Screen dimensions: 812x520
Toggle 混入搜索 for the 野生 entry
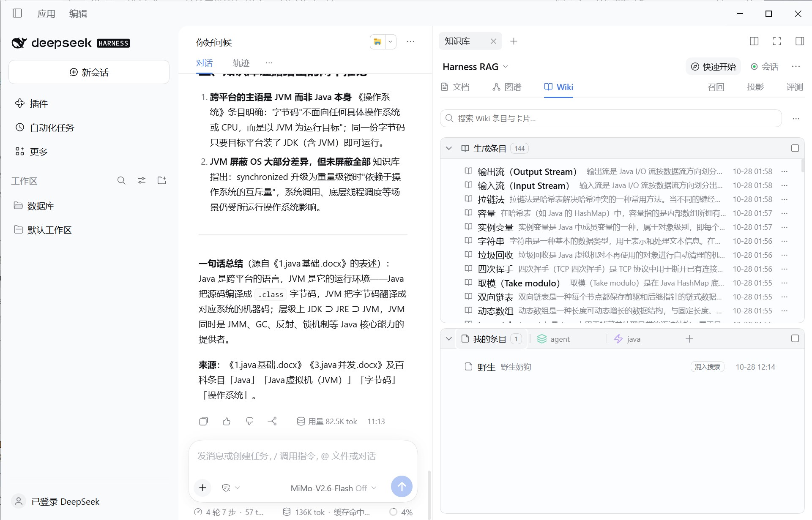pyautogui.click(x=707, y=367)
